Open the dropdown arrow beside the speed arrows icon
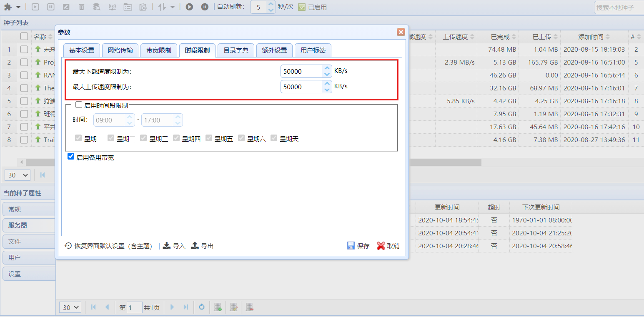The height and width of the screenshot is (317, 644). 173,7
